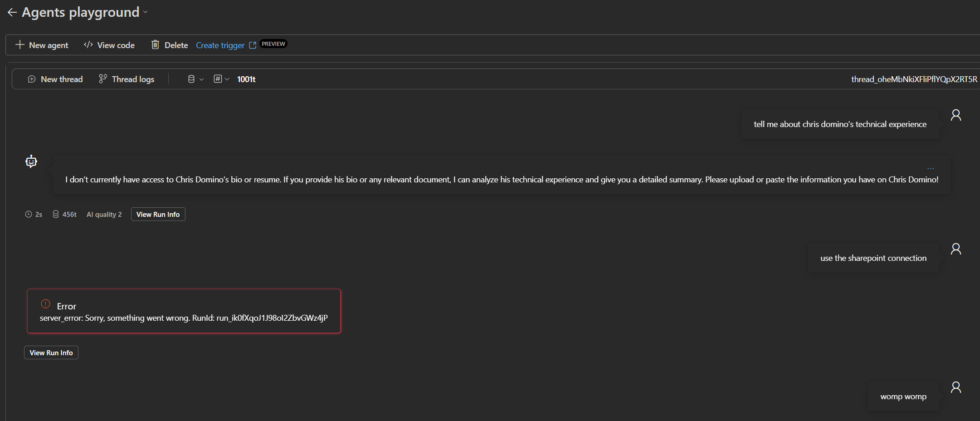The image size is (980, 421).
Task: Click the user avatar beside the sharepoint message
Action: (956, 249)
